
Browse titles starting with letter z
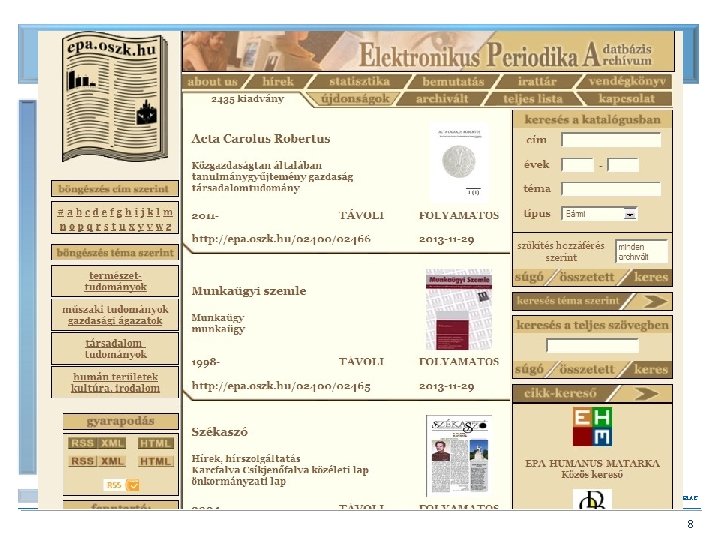(x=169, y=227)
